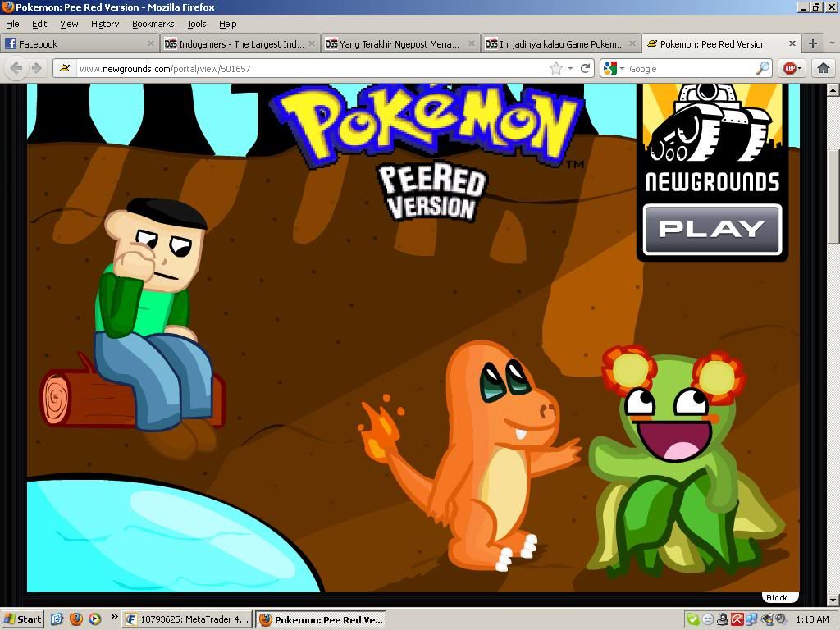Close the Ini jadinya kalau Game Pokem... tab
The width and height of the screenshot is (840, 630).
click(632, 44)
